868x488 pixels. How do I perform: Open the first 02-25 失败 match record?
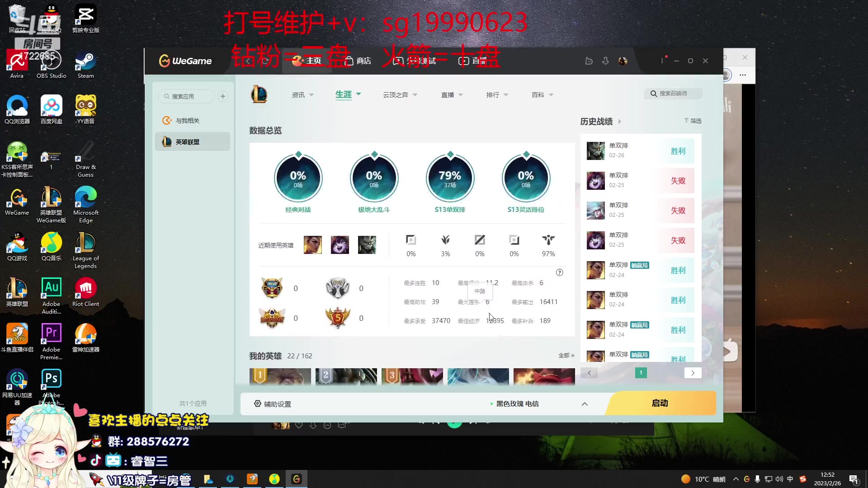click(x=640, y=180)
